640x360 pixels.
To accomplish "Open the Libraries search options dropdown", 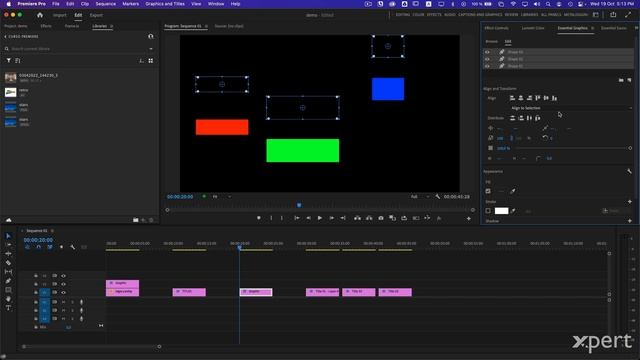I will (151, 49).
